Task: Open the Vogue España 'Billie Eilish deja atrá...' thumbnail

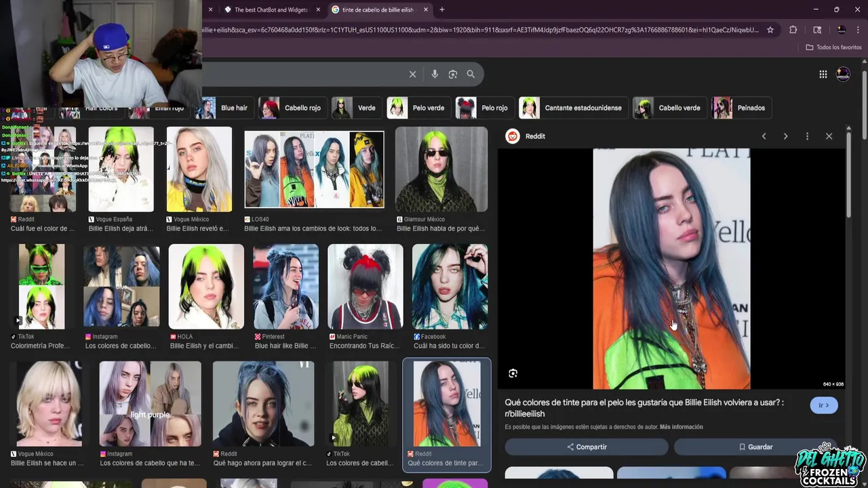Action: pos(121,169)
